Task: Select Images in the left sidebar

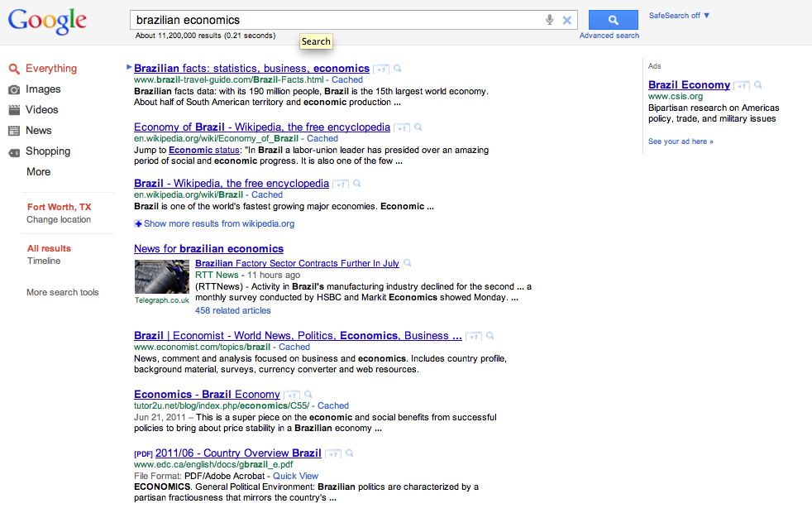Action: pyautogui.click(x=43, y=89)
